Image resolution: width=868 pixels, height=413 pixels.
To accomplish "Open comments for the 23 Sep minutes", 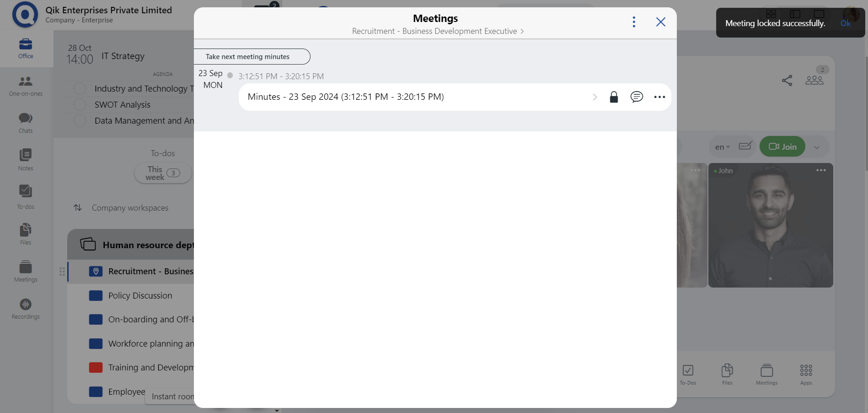I will [636, 97].
